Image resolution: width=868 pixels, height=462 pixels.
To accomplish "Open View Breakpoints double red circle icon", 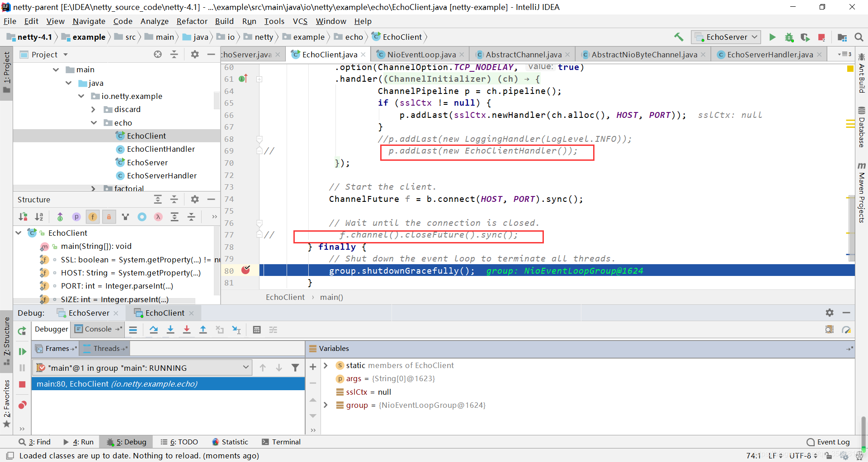I will click(x=22, y=405).
